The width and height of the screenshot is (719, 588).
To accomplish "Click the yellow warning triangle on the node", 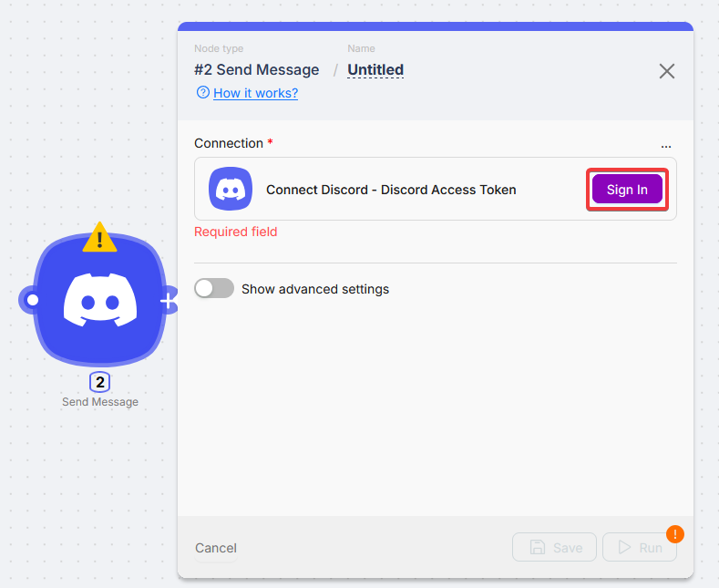I will pyautogui.click(x=99, y=239).
